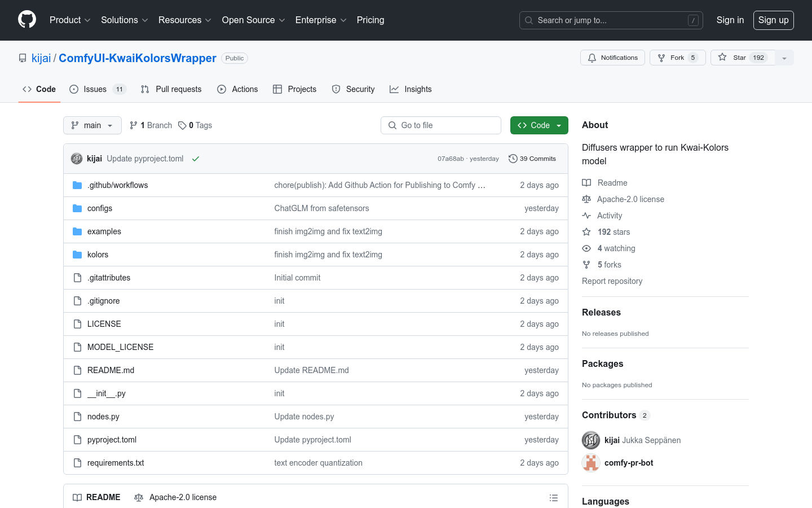Click the fork icon beside 5 forks
The width and height of the screenshot is (812, 508).
point(586,265)
